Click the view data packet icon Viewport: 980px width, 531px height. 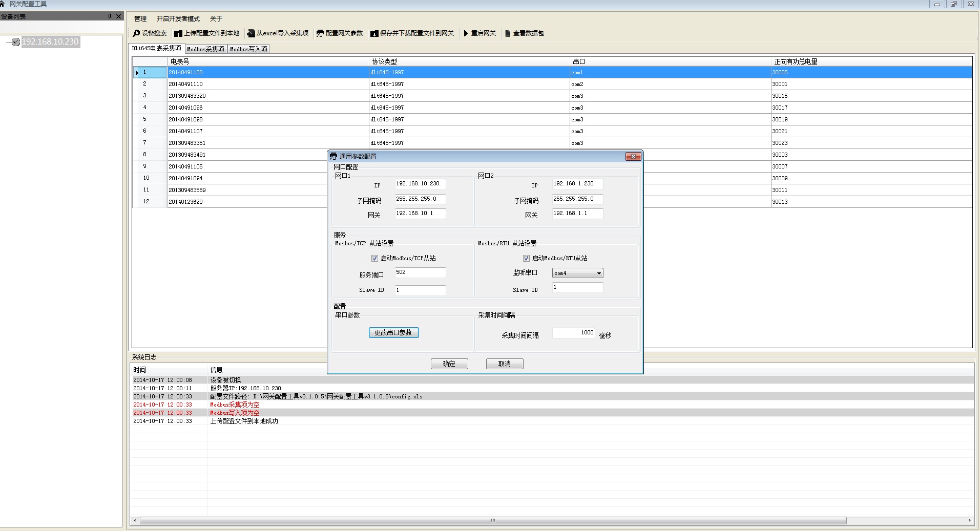(x=508, y=33)
